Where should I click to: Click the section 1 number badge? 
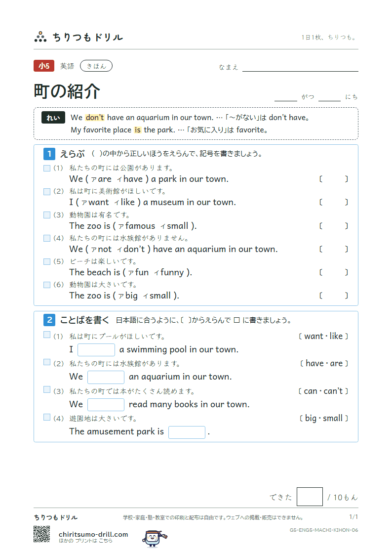49,154
